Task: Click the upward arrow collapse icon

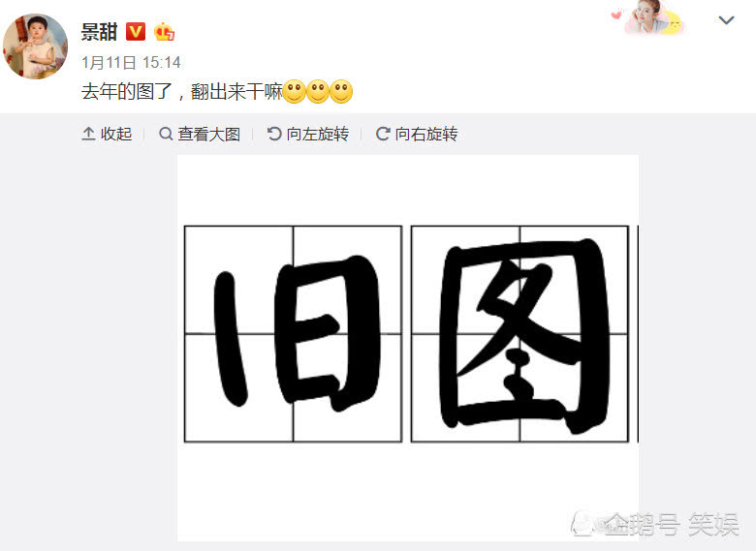Action: [88, 134]
